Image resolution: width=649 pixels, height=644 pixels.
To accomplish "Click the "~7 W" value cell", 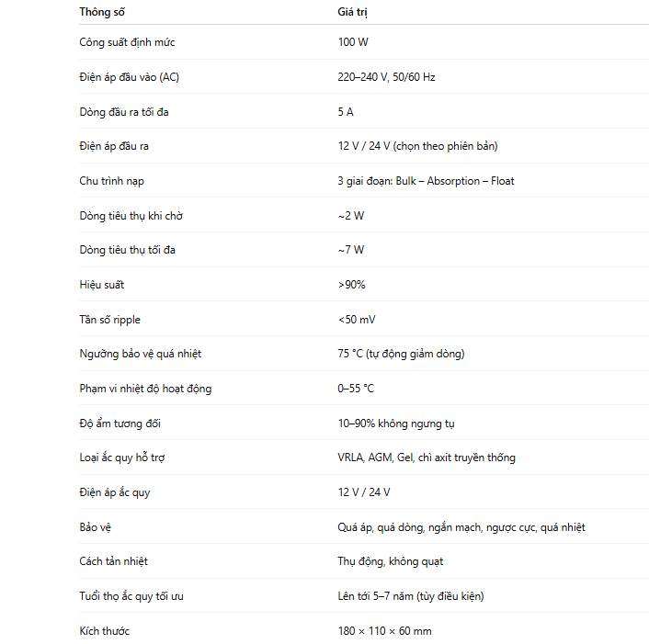I will pos(350,250).
